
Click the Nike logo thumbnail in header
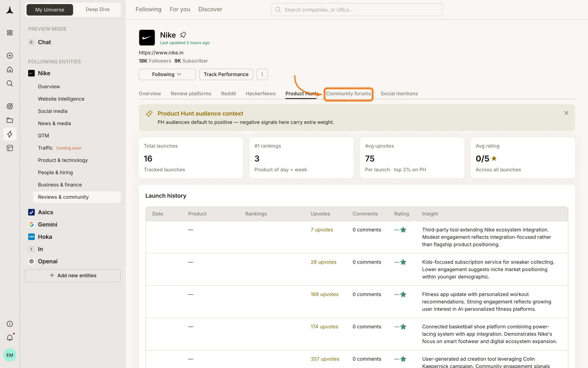pyautogui.click(x=147, y=37)
